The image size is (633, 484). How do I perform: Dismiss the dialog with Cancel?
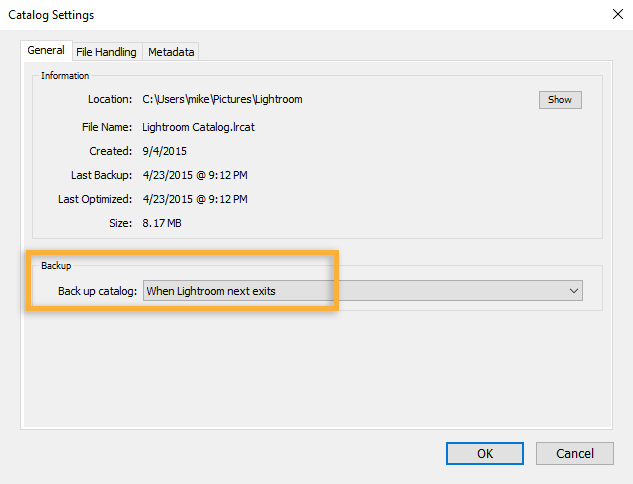click(575, 453)
